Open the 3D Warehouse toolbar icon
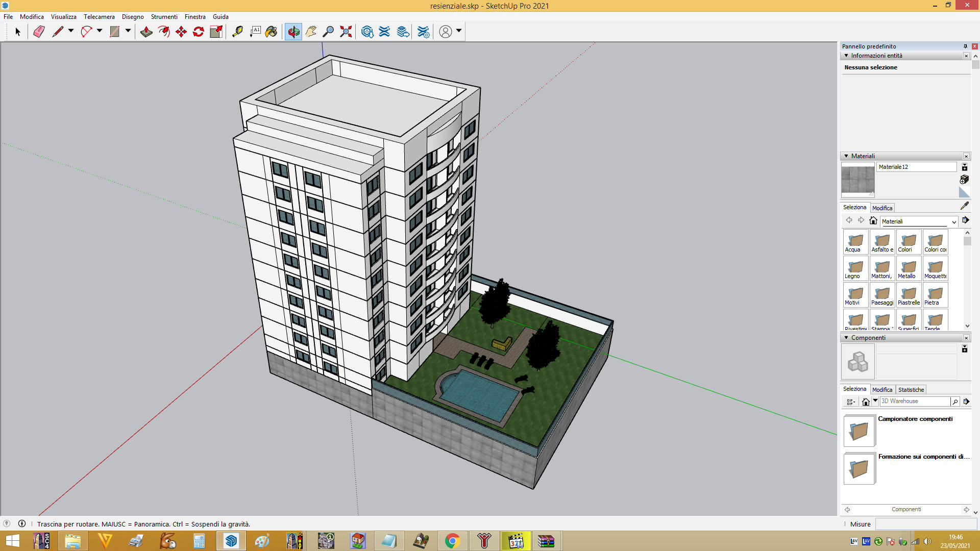Viewport: 980px width, 551px height. pyautogui.click(x=367, y=32)
